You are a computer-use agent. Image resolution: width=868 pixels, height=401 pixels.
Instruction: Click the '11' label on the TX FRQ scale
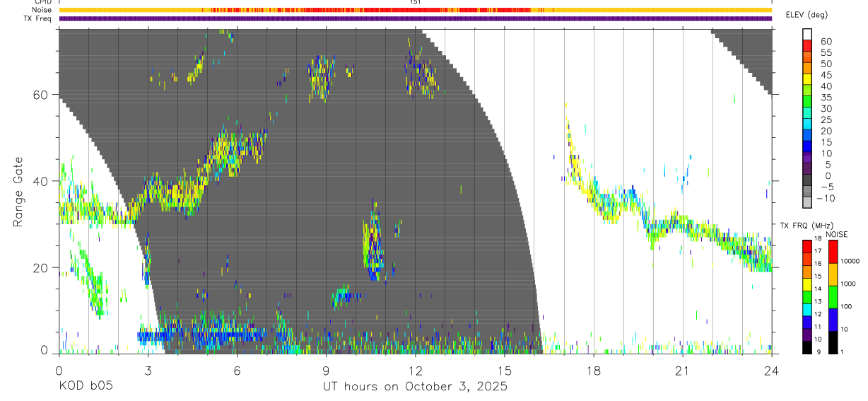click(819, 327)
